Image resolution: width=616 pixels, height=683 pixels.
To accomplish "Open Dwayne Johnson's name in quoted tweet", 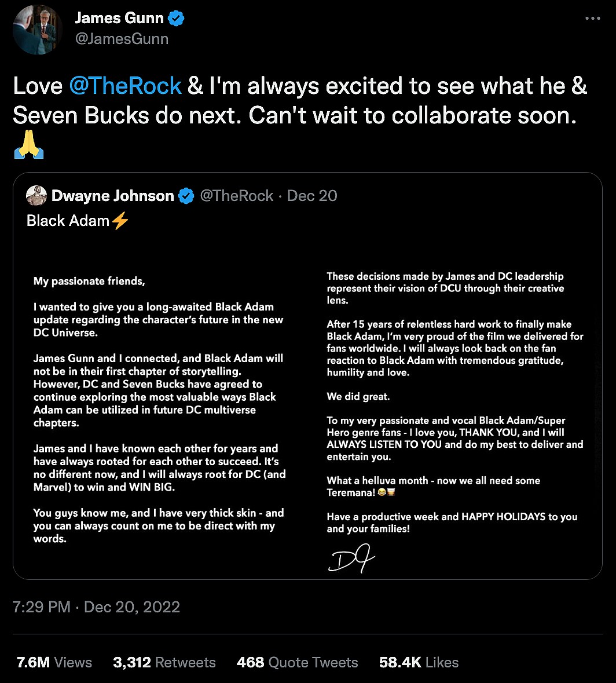I will [x=112, y=196].
